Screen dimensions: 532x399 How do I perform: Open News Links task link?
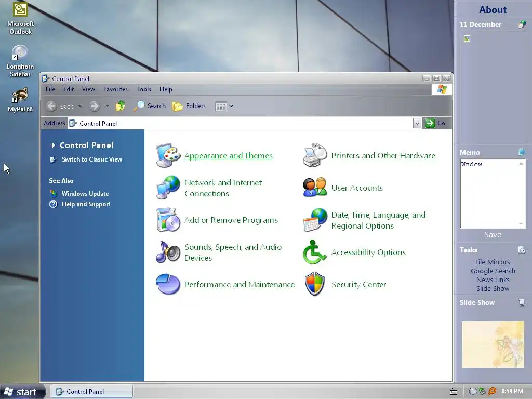493,280
